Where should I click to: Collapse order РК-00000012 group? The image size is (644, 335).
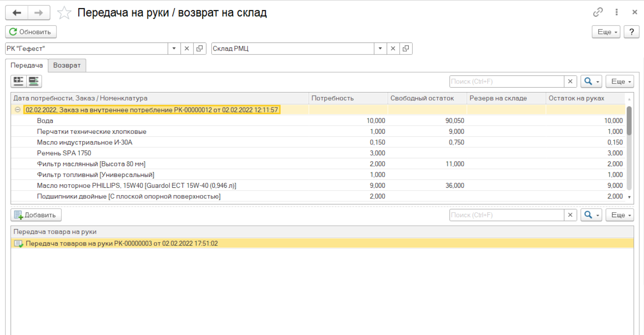[x=18, y=110]
